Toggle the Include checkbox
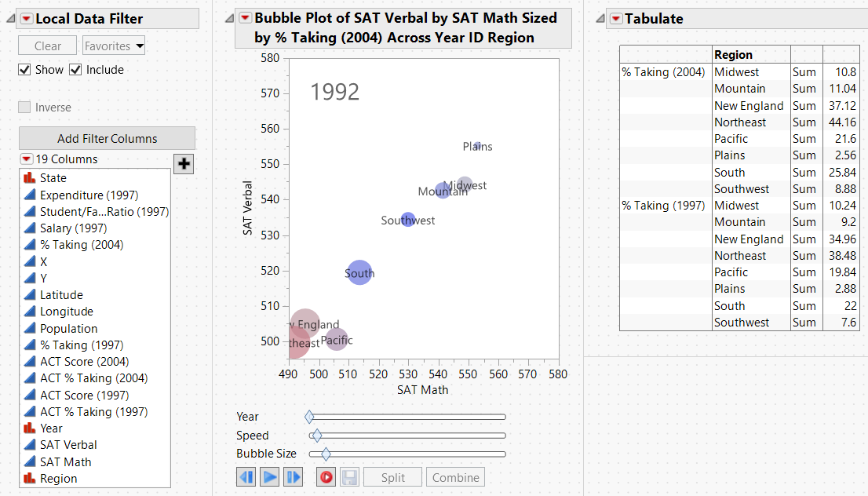The width and height of the screenshot is (868, 496). coord(75,70)
